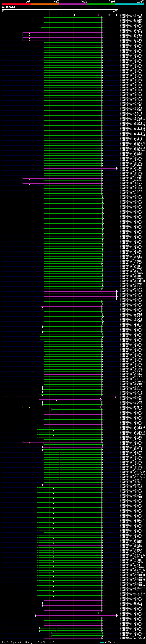146x644 pixels.
Task: Select hit label UniRef100_Q8CIN6-2
Action: 132,273
